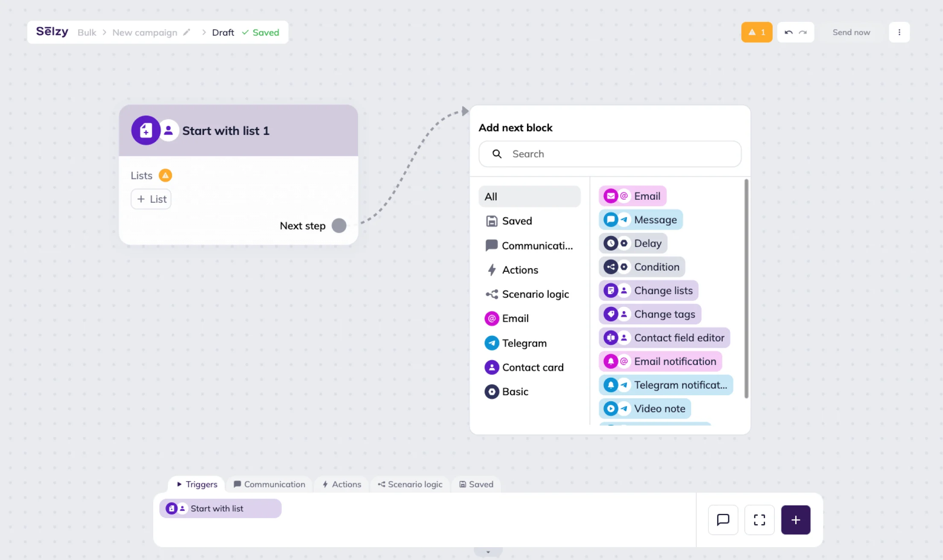This screenshot has height=560, width=943.
Task: Click the Selzy logo
Action: click(x=52, y=32)
